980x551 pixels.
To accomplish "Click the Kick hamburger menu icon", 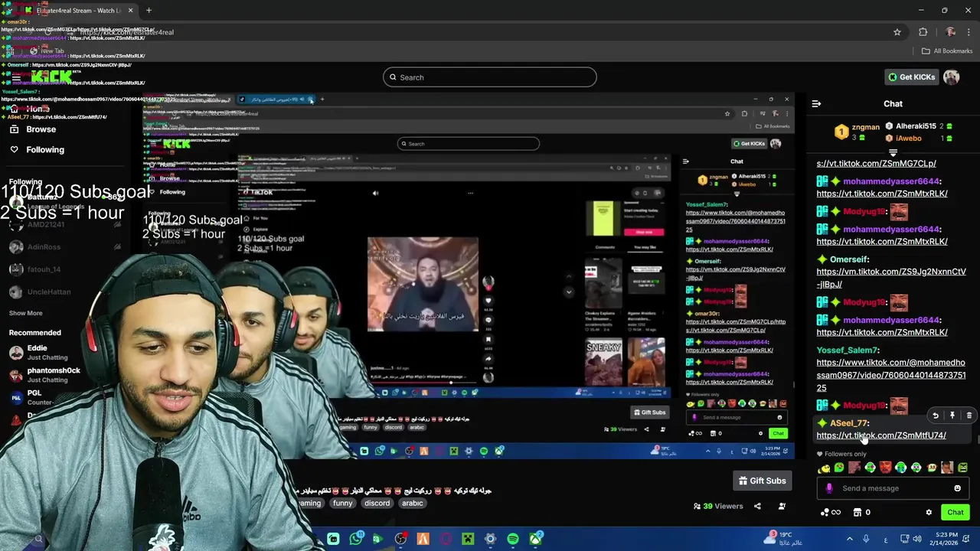I will click(15, 77).
